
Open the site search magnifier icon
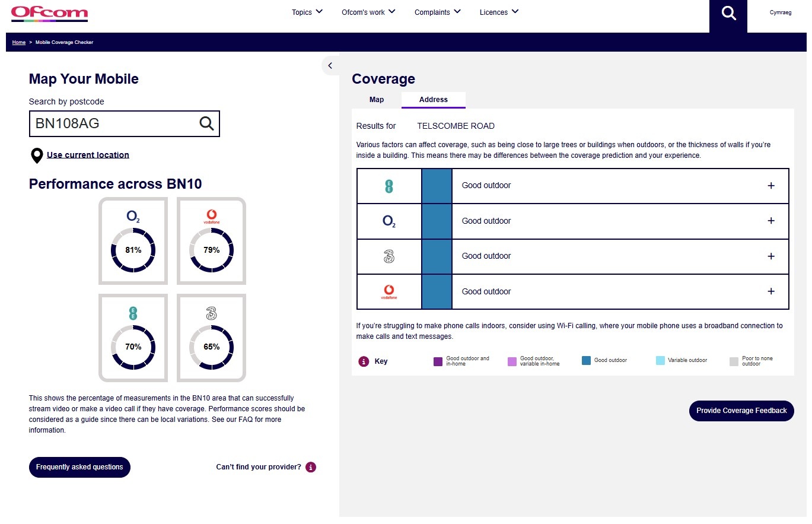point(728,13)
